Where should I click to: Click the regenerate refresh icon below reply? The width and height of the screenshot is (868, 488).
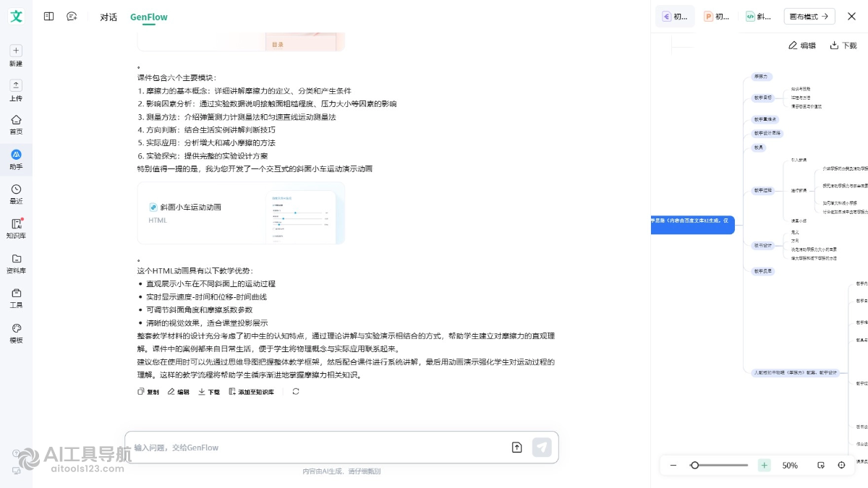coord(296,392)
